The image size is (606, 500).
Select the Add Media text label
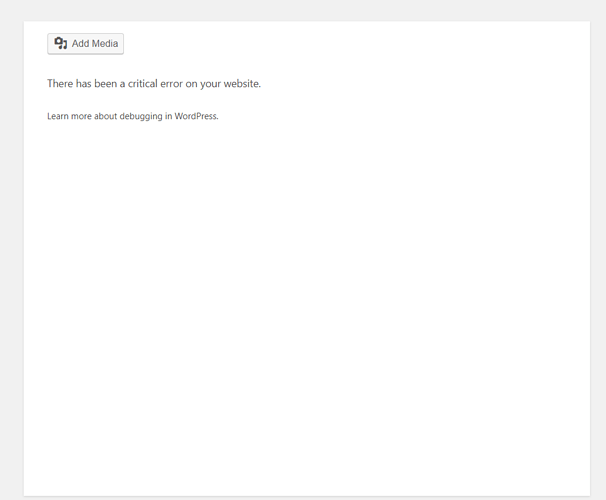[x=95, y=44]
